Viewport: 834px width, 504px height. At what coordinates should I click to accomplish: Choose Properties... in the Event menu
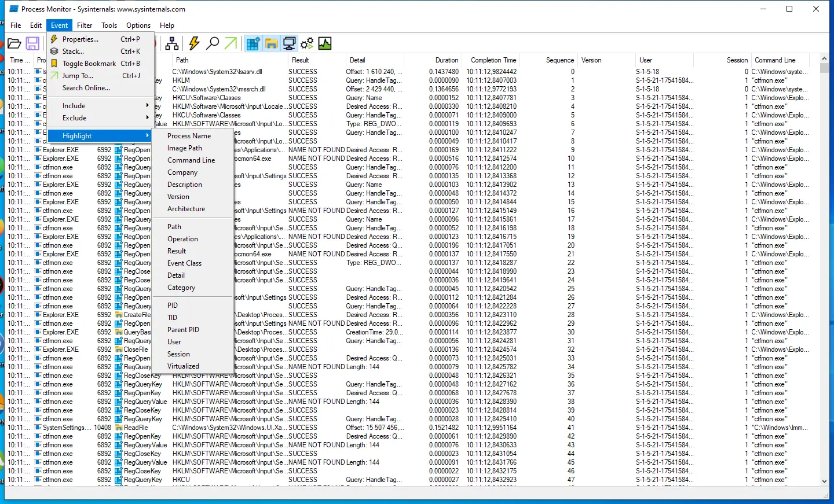tap(100, 39)
